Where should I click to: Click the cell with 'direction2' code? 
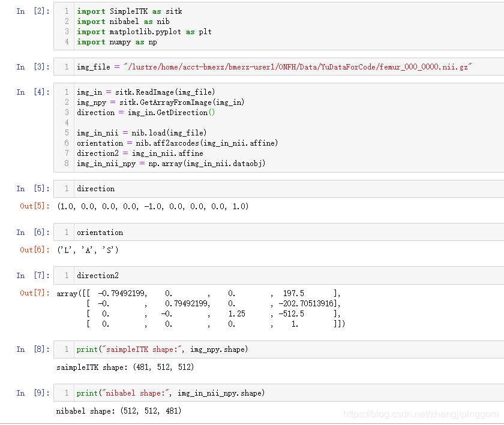[x=278, y=276]
